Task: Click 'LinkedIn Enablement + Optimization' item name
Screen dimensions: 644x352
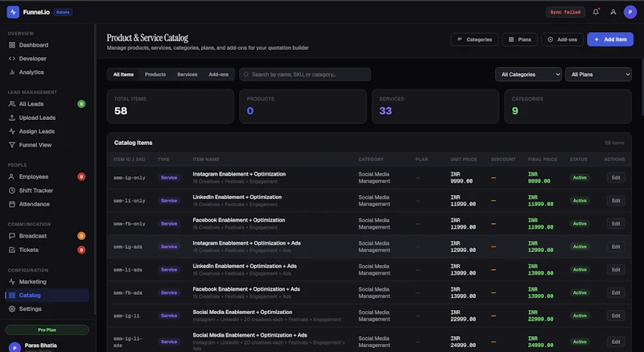Action: click(x=237, y=197)
